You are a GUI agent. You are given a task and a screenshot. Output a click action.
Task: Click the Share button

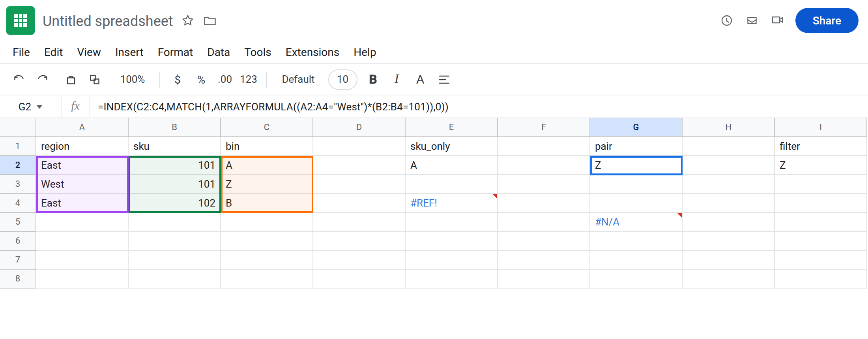tap(827, 20)
